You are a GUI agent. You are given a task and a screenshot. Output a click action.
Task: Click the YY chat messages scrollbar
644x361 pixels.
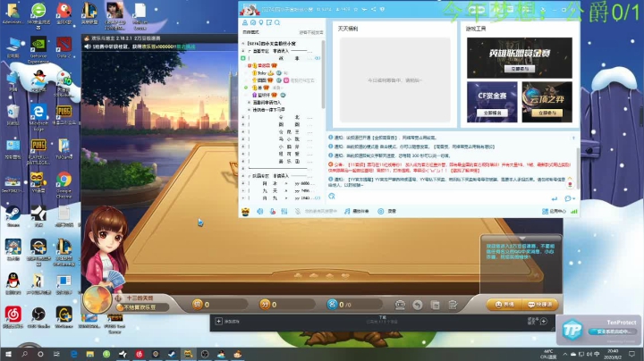pos(578,168)
